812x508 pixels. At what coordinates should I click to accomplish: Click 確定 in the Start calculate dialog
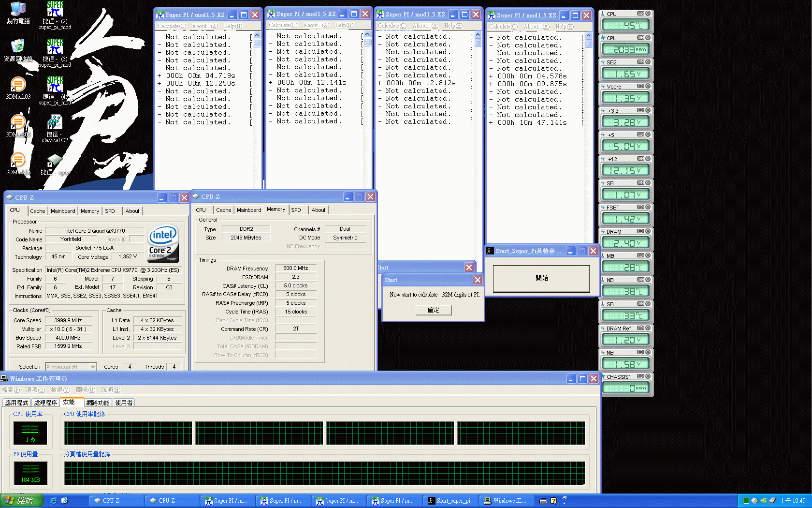pyautogui.click(x=434, y=310)
